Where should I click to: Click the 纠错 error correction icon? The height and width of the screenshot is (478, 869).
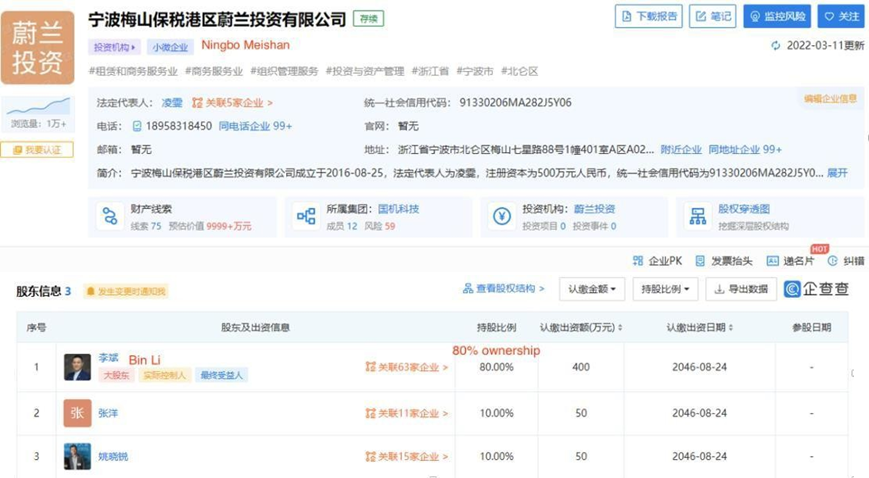point(832,261)
